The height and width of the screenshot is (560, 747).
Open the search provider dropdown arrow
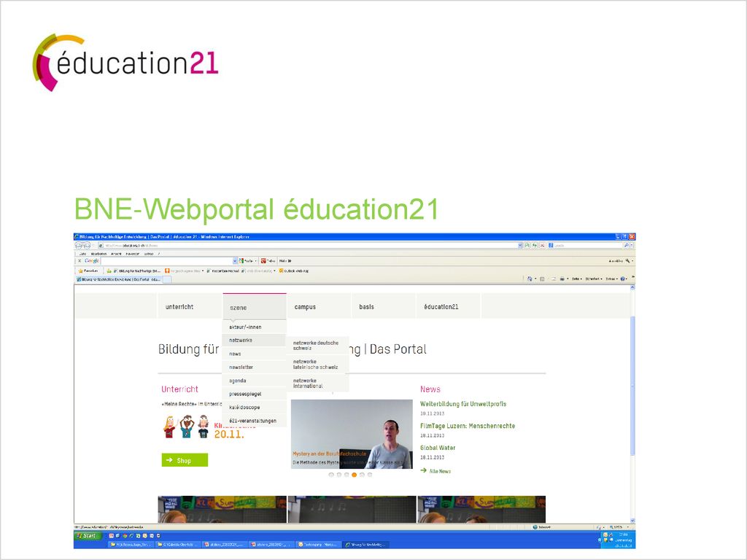(632, 246)
